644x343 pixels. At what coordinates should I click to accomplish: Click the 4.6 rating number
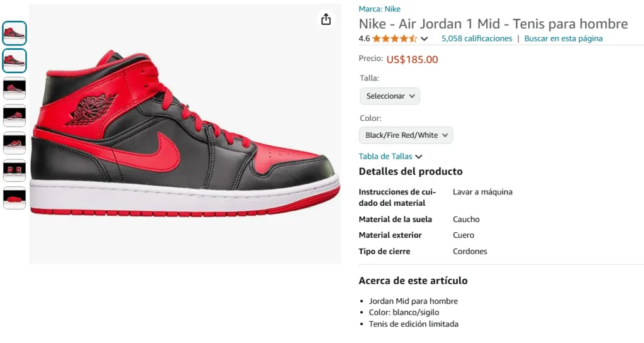[364, 38]
